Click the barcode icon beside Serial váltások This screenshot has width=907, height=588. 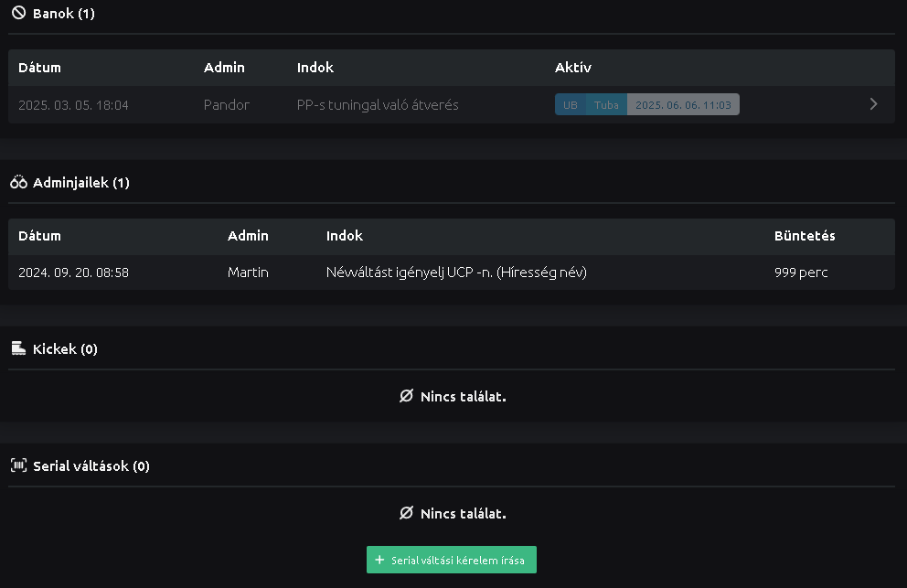(18, 466)
